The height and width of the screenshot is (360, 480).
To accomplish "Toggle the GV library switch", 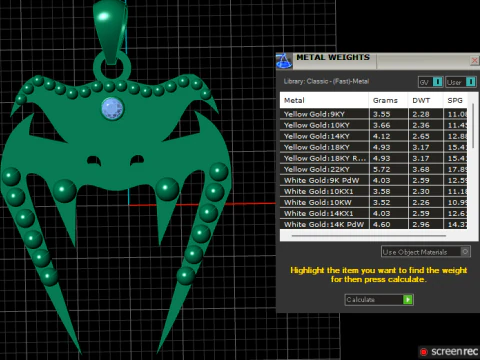I will point(430,82).
